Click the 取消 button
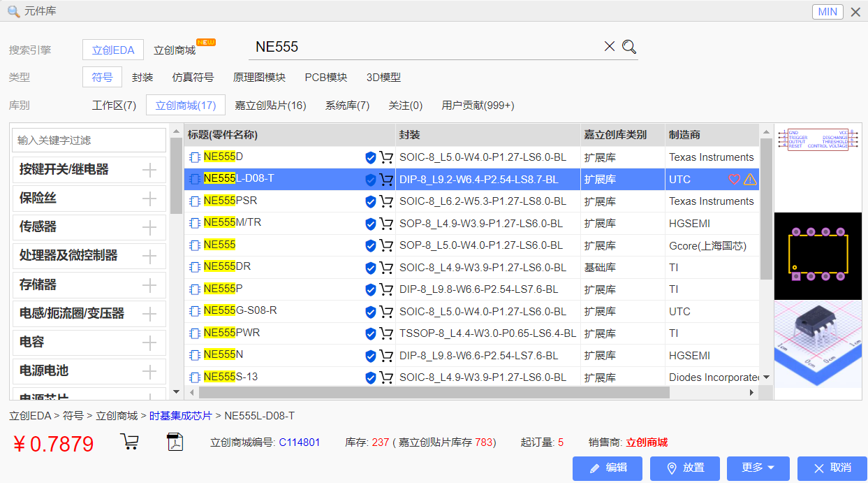This screenshot has width=868, height=483. pos(832,468)
